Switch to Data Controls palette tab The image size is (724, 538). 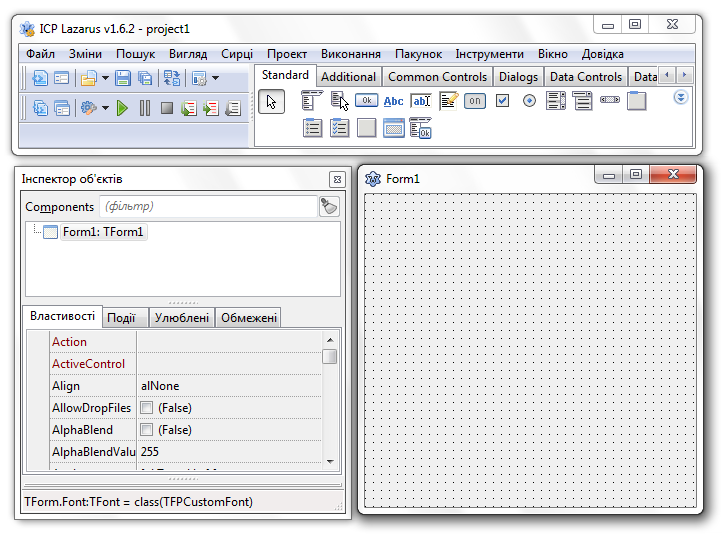pyautogui.click(x=585, y=77)
